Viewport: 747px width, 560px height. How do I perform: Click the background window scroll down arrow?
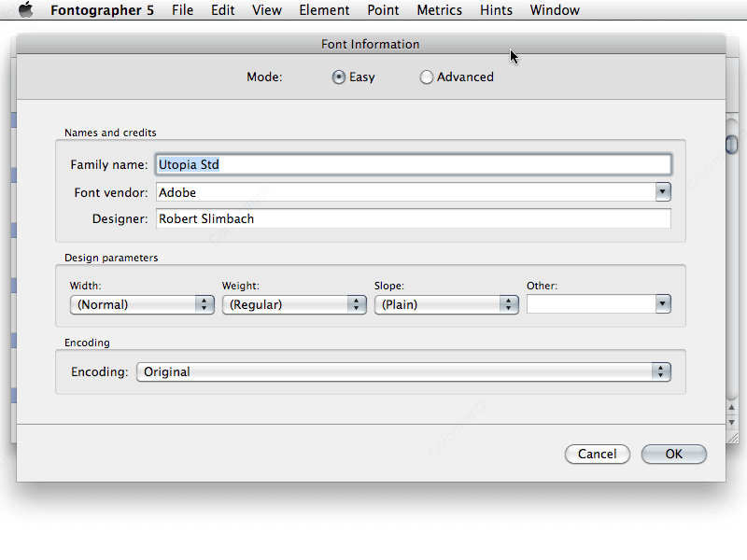732,423
